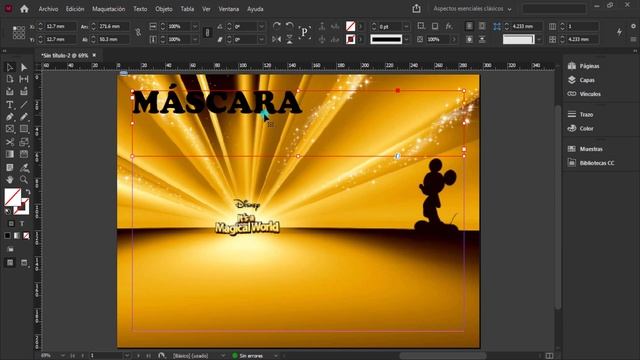Open the vertical scale percentage dropdown
Image resolution: width=640 pixels, height=360 pixels.
click(195, 39)
